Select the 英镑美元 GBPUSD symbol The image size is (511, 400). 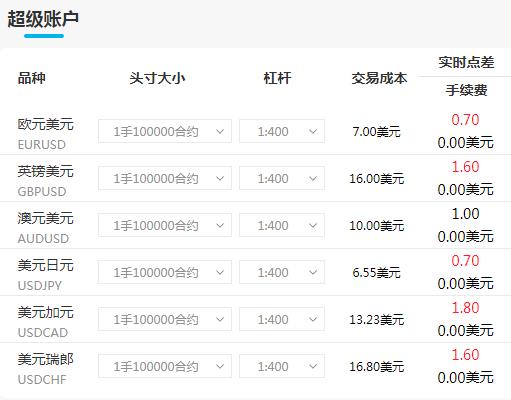(x=45, y=180)
